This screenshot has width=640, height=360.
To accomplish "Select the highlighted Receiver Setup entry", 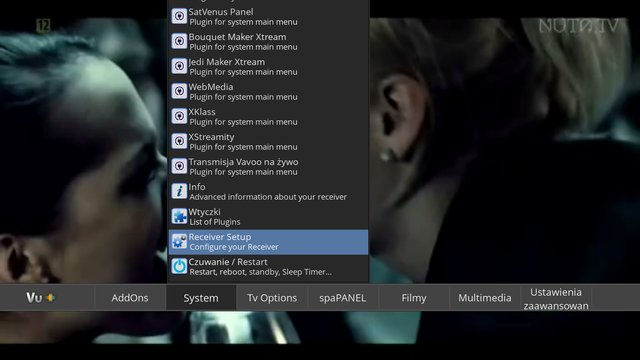I will pos(268,242).
